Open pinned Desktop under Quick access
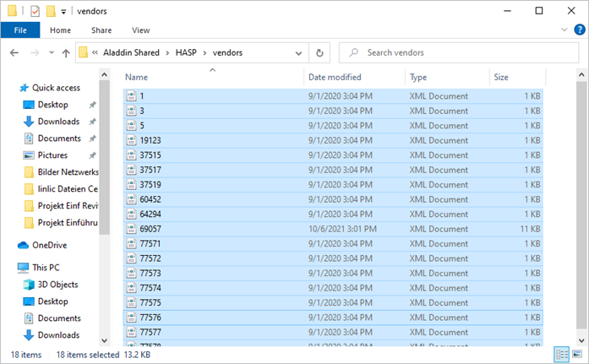Image resolution: width=589 pixels, height=364 pixels. click(52, 105)
